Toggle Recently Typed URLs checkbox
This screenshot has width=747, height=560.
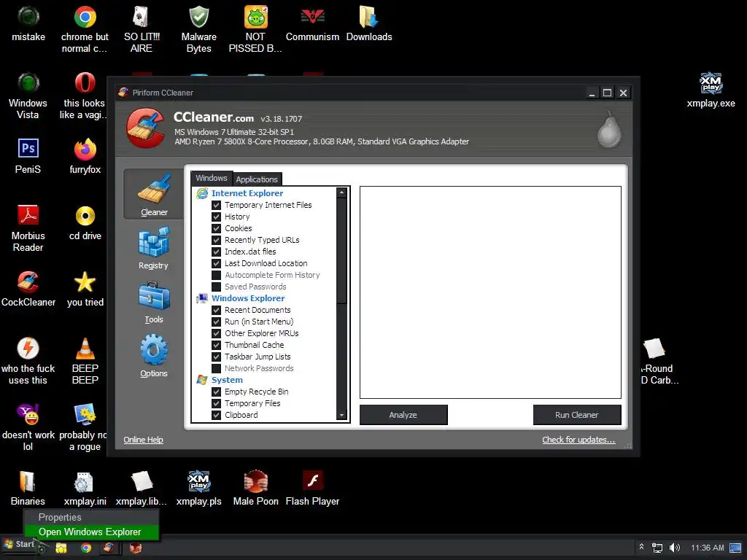216,240
